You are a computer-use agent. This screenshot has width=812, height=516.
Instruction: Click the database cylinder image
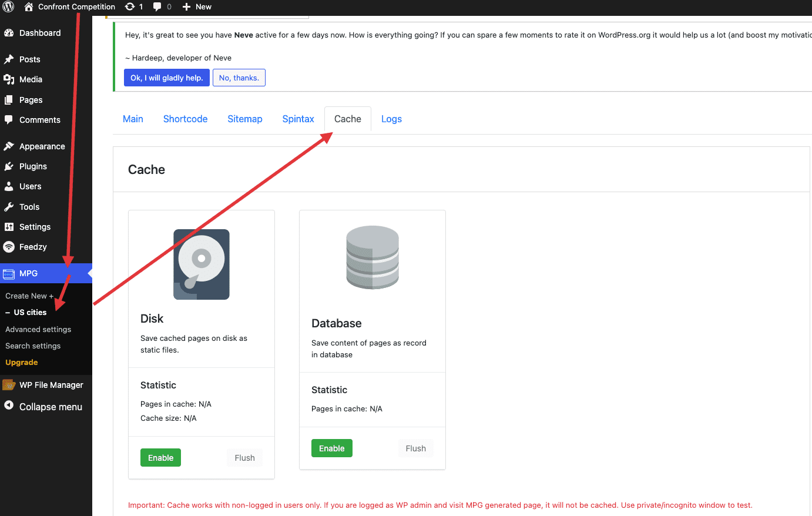click(373, 257)
